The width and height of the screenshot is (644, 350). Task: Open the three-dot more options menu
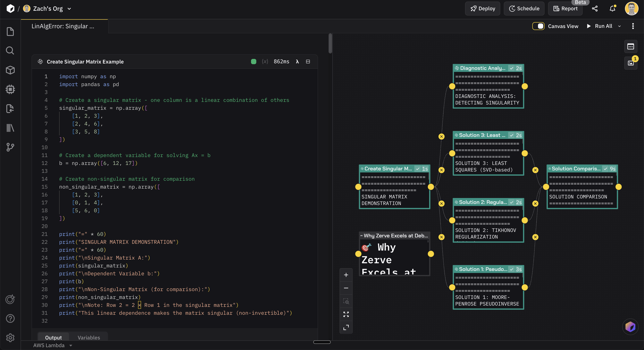pyautogui.click(x=633, y=26)
